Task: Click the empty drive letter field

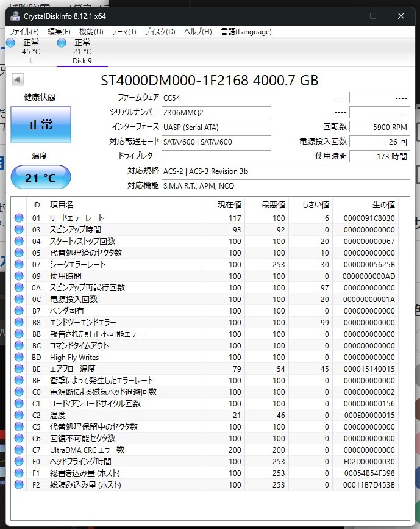Action: pyautogui.click(x=216, y=156)
